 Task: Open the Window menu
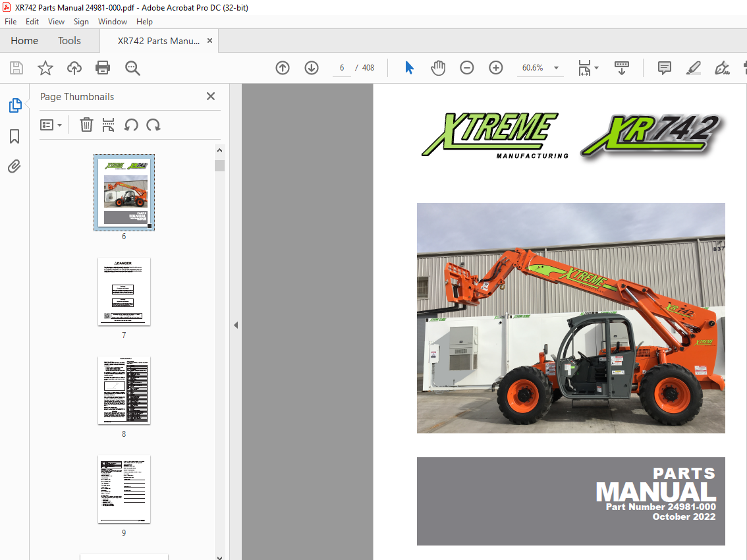[113, 22]
